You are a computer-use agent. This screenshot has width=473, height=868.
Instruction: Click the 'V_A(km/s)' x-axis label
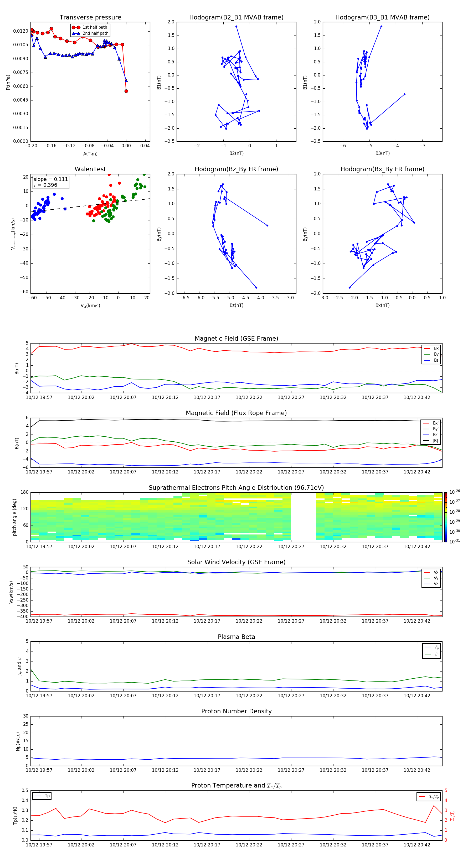(x=90, y=306)
